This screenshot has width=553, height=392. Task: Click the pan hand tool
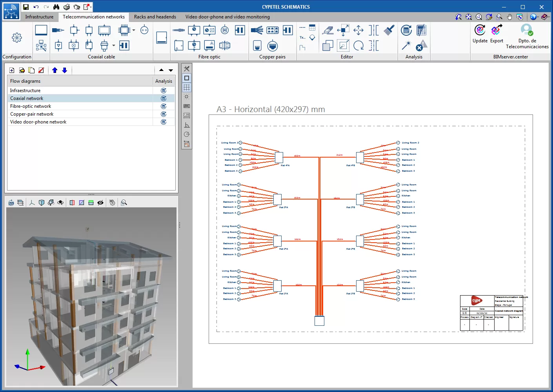[x=509, y=17]
